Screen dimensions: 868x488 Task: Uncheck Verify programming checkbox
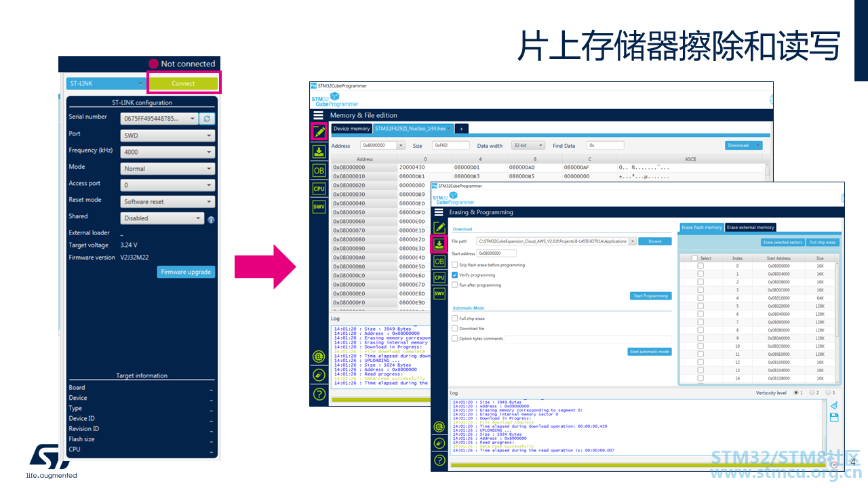click(x=455, y=275)
